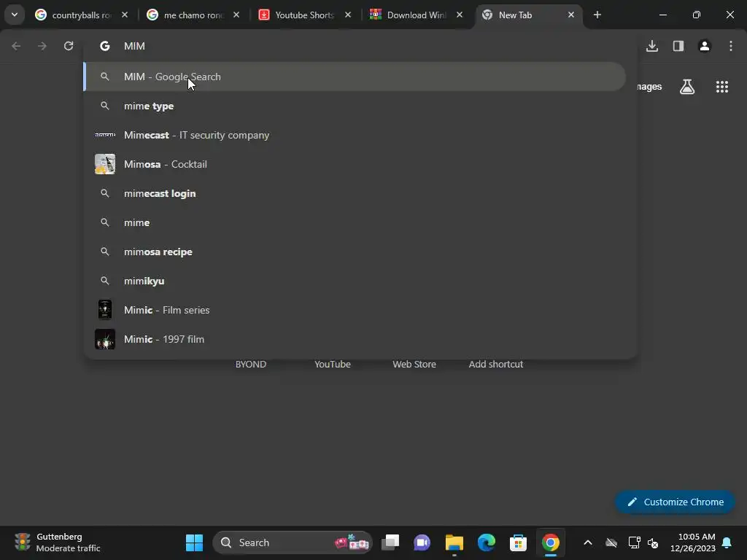747x560 pixels.
Task: Click the taskbar Search box
Action: [292, 542]
